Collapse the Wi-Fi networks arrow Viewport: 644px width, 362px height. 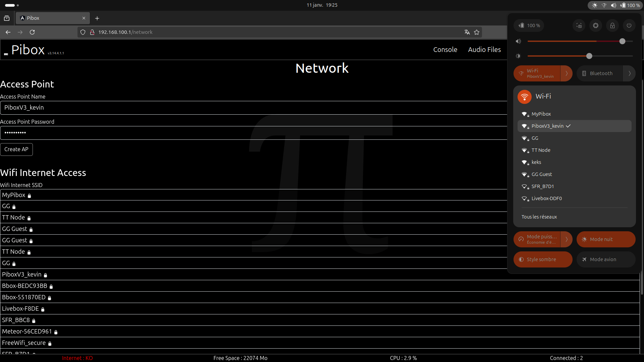[x=567, y=73]
